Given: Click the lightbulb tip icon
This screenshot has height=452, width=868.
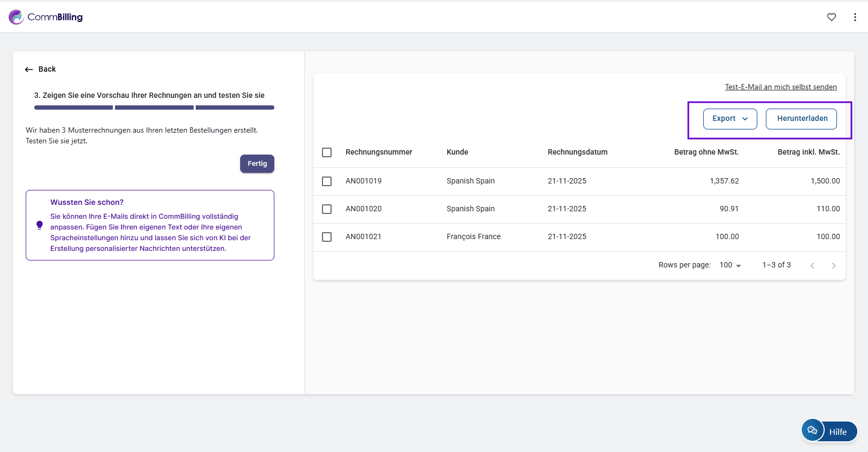Looking at the screenshot, I should click(40, 225).
